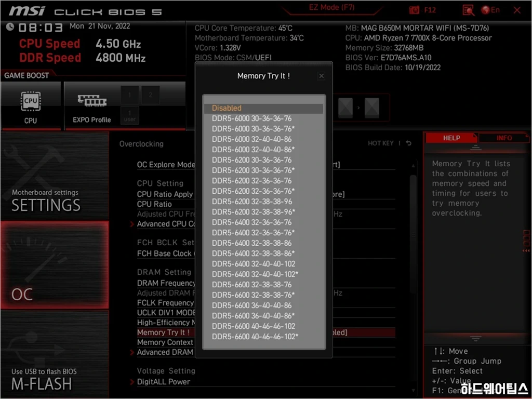
Task: Open the OC overclocking section
Action: 55,265
